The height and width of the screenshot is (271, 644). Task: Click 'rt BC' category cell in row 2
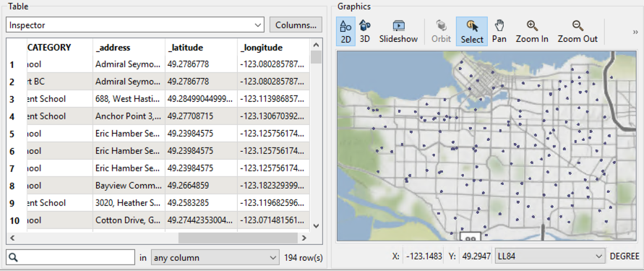pos(59,82)
